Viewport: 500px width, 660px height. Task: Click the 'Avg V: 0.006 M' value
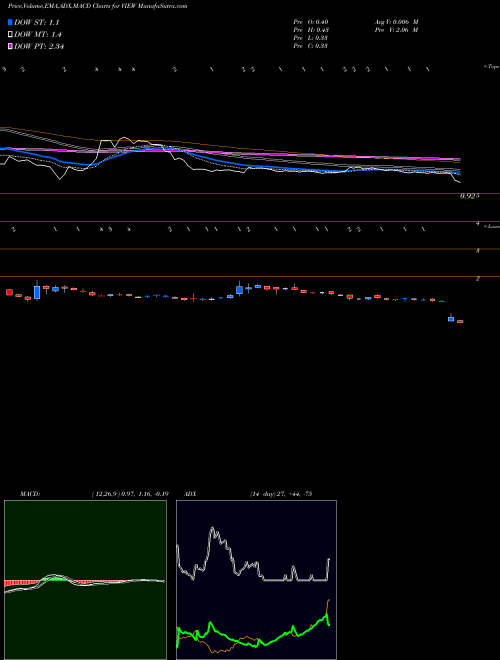[396, 22]
